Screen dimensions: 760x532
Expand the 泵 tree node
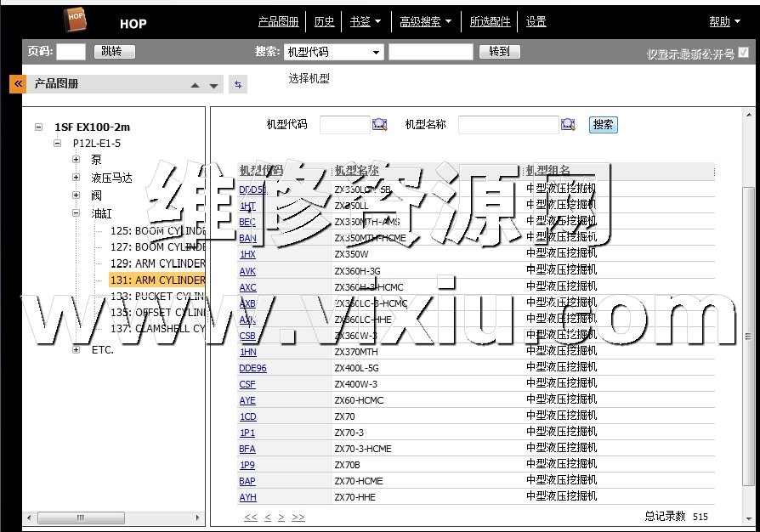(76, 160)
